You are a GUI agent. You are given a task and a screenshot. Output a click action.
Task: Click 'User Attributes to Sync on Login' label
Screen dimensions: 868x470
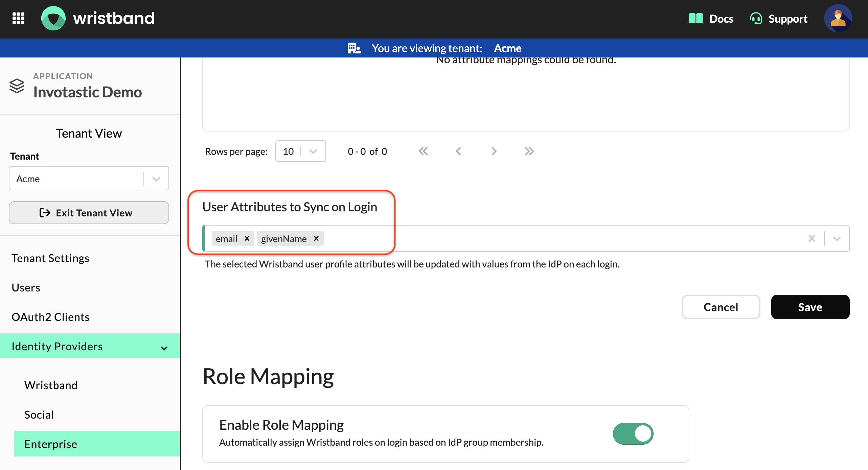(x=290, y=207)
